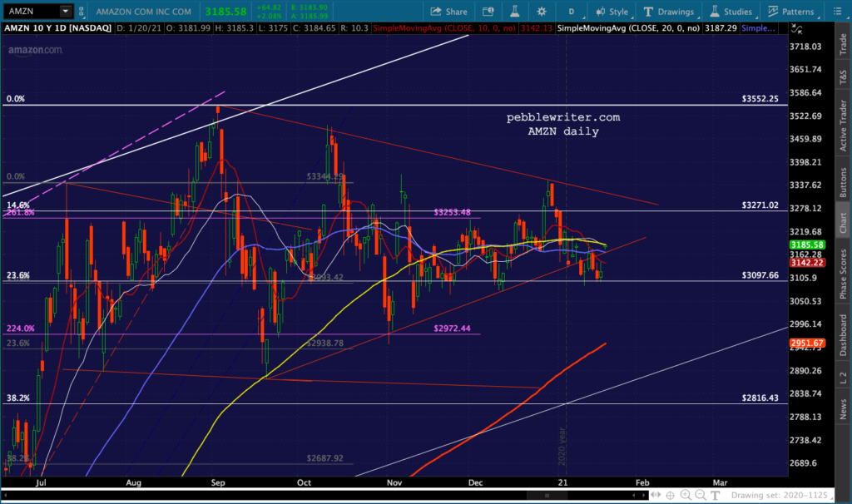Click the 224.0% extension label
This screenshot has width=852, height=504.
click(x=21, y=328)
